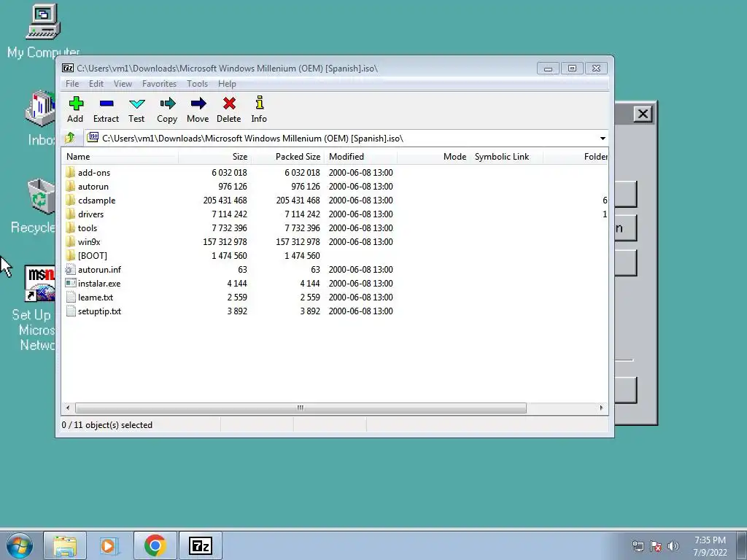Screen dimensions: 747x560
Task: Open the Edit menu
Action: pyautogui.click(x=96, y=84)
